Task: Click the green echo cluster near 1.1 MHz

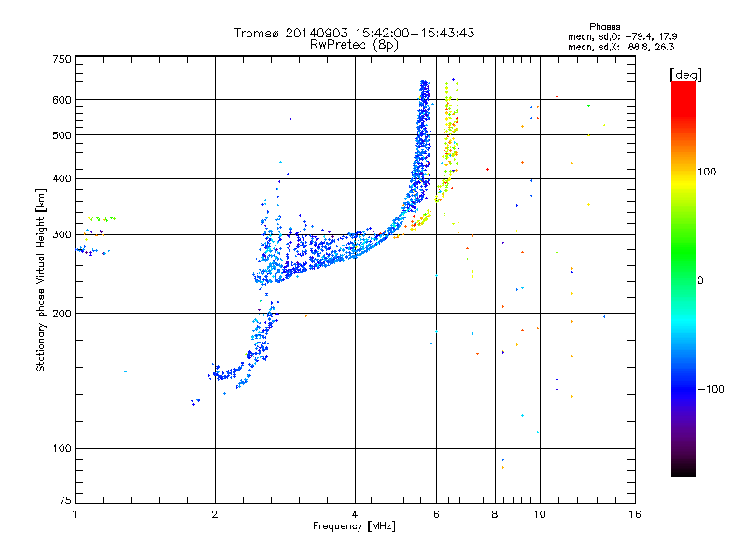Action: click(102, 219)
